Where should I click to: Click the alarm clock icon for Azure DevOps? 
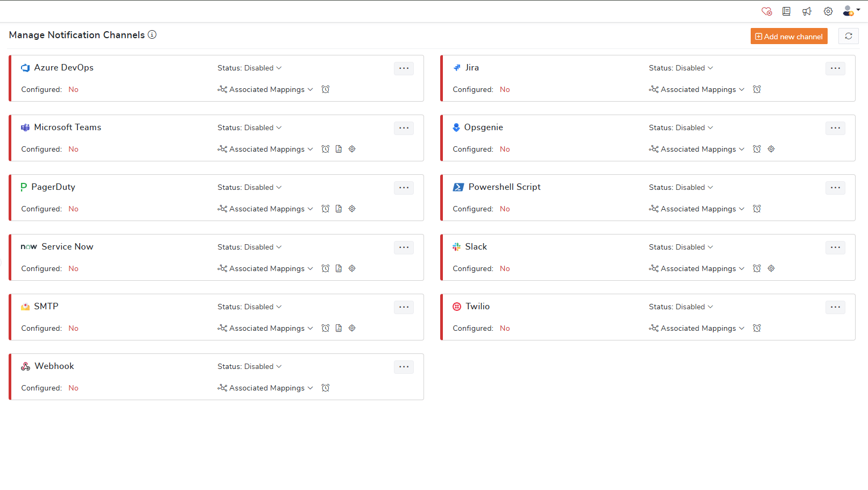pos(326,89)
